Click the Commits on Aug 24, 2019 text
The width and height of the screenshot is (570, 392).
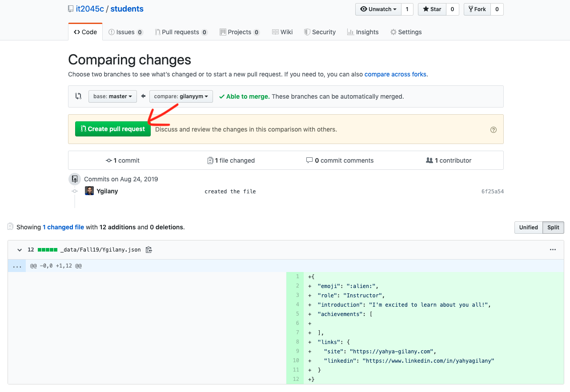pyautogui.click(x=121, y=179)
